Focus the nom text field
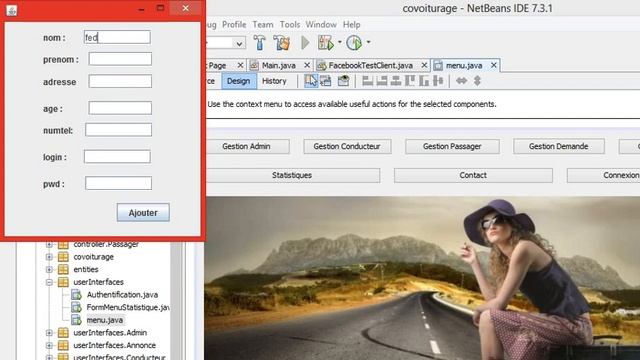 (x=117, y=38)
